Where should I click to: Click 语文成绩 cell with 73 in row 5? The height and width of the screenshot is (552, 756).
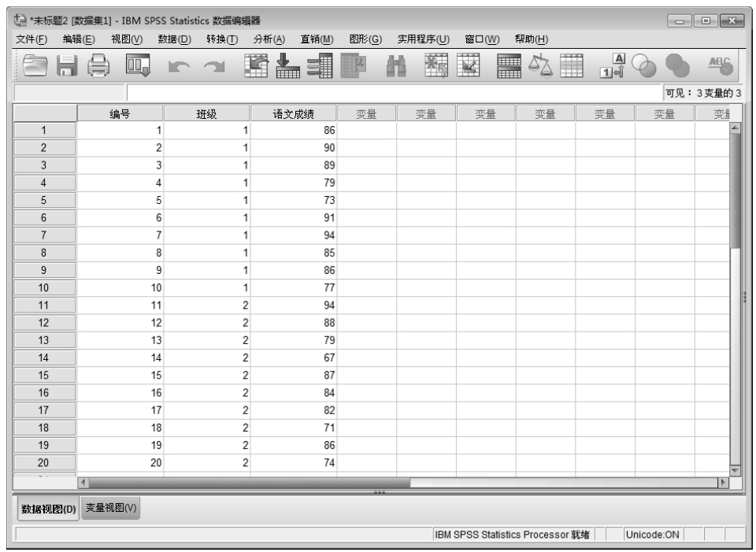[294, 201]
